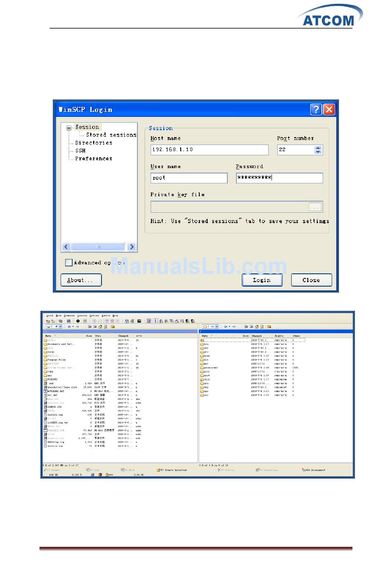Click the About... button
The height and width of the screenshot is (577, 392).
tap(81, 280)
